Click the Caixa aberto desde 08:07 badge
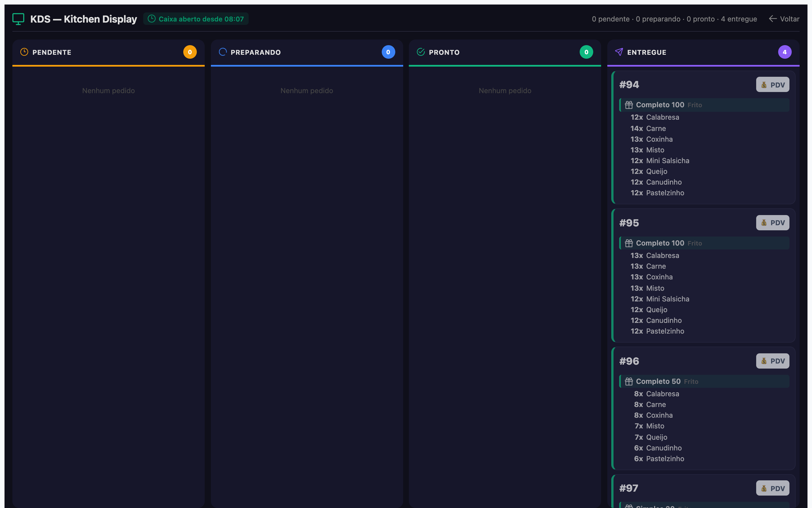The width and height of the screenshot is (812, 508). pos(196,19)
